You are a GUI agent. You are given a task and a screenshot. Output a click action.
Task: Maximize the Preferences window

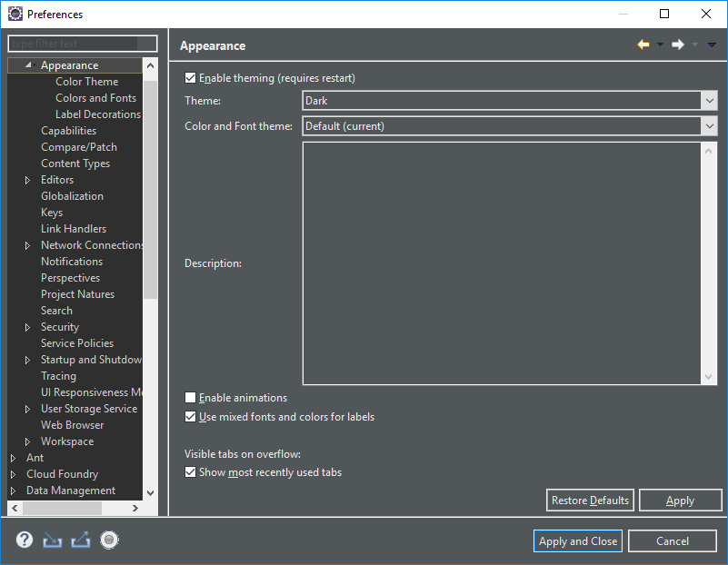pos(664,14)
